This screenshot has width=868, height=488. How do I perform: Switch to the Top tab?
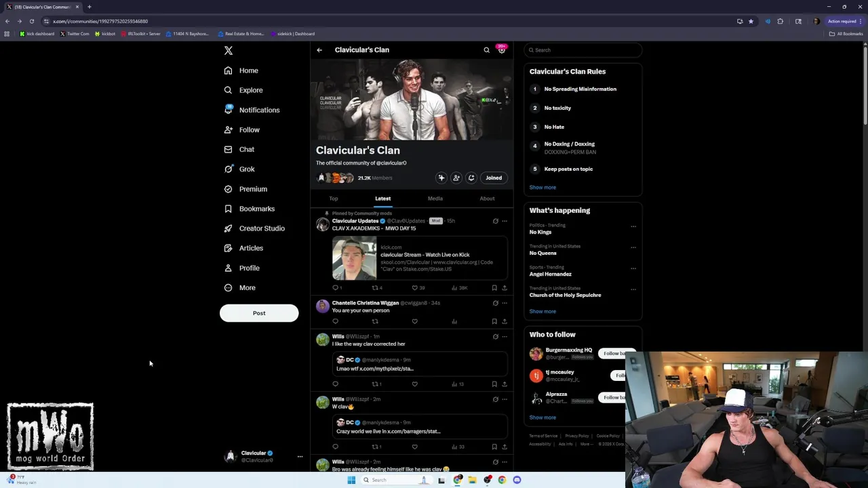[334, 199]
